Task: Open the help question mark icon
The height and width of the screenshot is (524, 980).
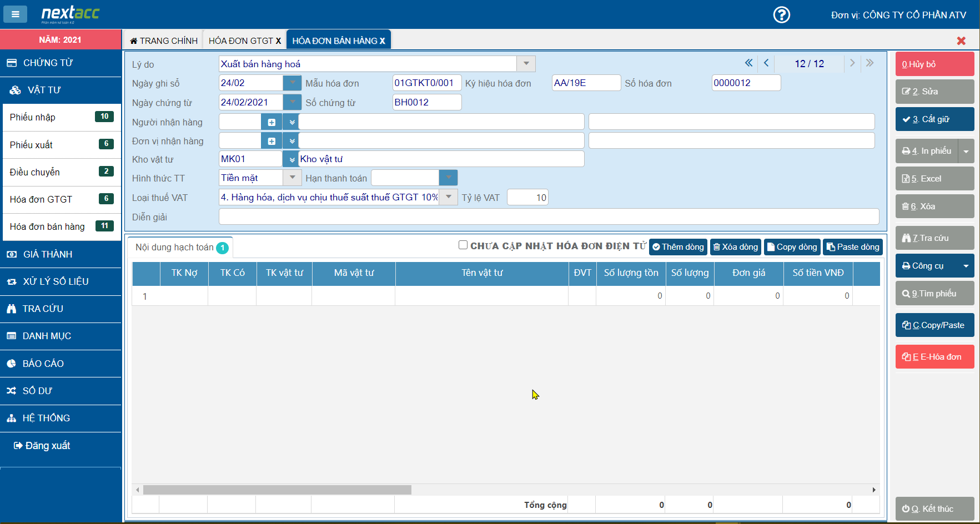Action: point(781,14)
